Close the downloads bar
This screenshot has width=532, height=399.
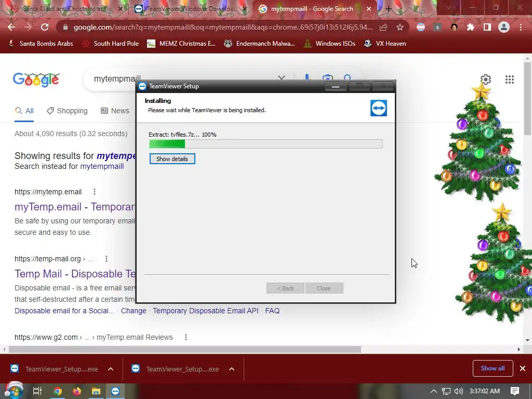click(523, 368)
